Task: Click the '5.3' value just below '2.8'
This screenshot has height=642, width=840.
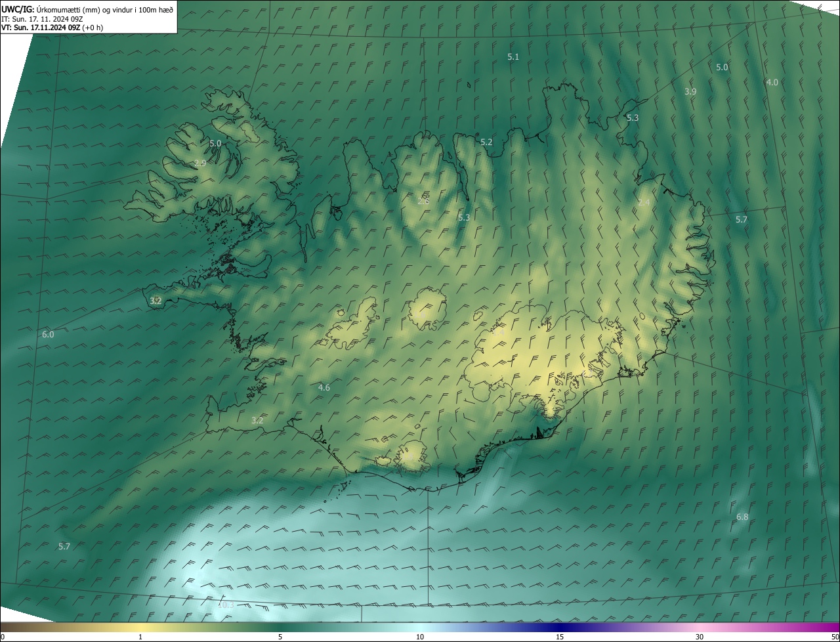Action: tap(464, 217)
